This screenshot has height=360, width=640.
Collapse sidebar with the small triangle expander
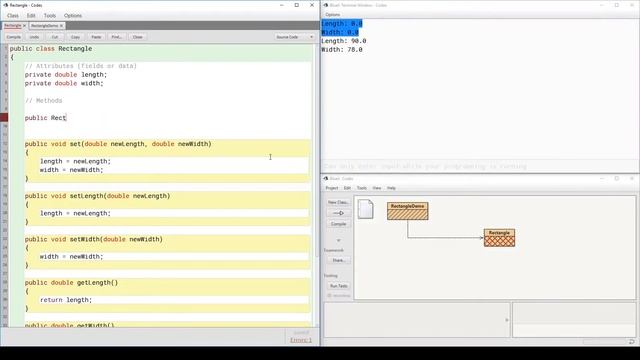click(x=338, y=240)
